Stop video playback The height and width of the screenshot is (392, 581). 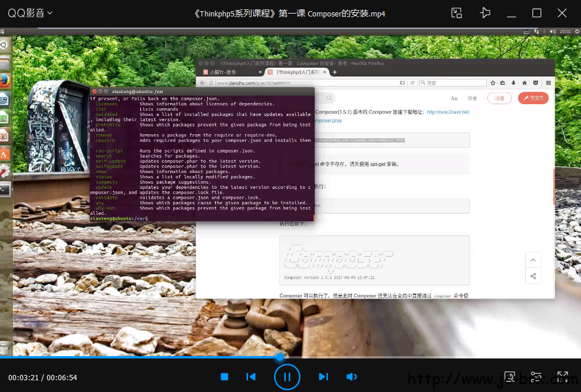(x=224, y=377)
